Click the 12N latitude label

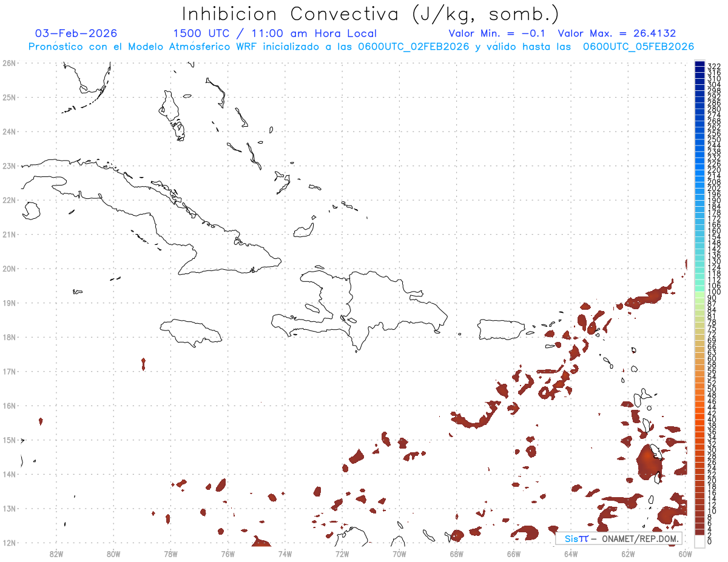pos(9,543)
